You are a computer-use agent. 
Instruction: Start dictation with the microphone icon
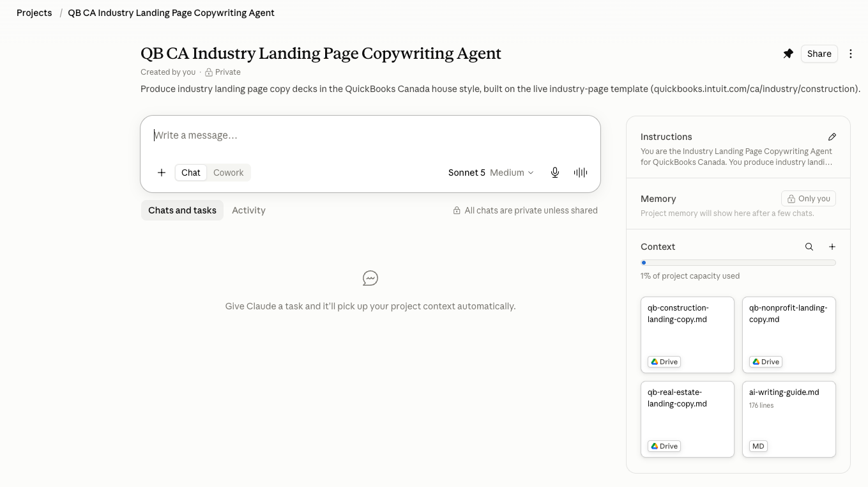tap(555, 173)
